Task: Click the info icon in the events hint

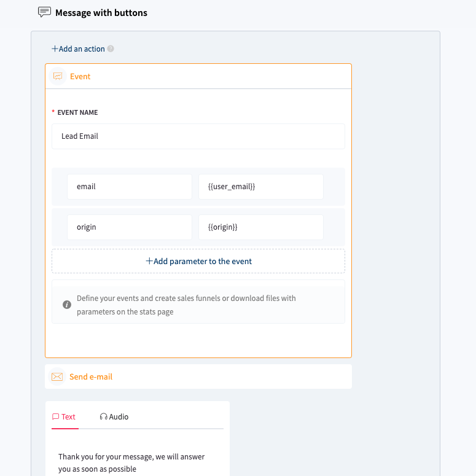Action: click(67, 305)
